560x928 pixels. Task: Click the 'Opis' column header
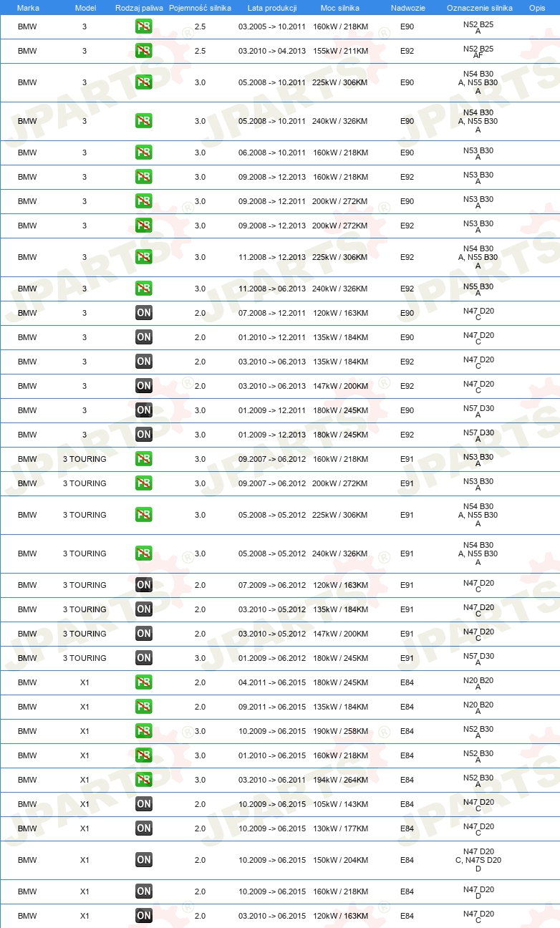[536, 8]
